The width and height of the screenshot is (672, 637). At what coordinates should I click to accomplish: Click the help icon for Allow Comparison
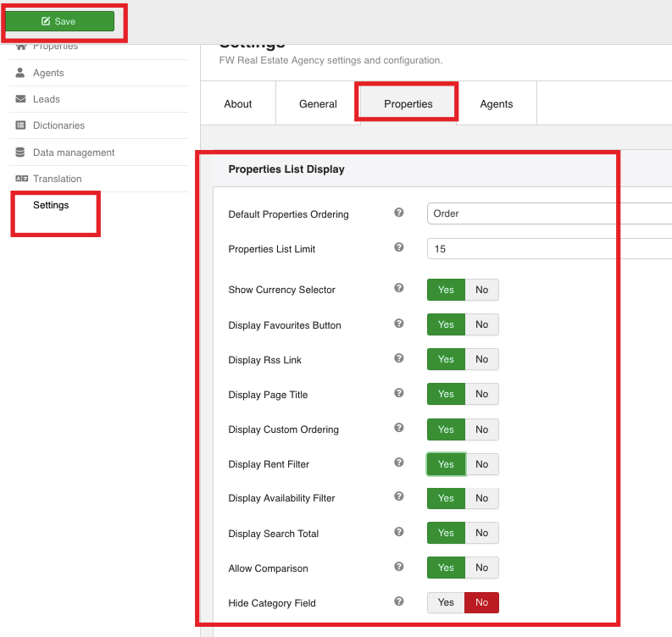pos(399,568)
